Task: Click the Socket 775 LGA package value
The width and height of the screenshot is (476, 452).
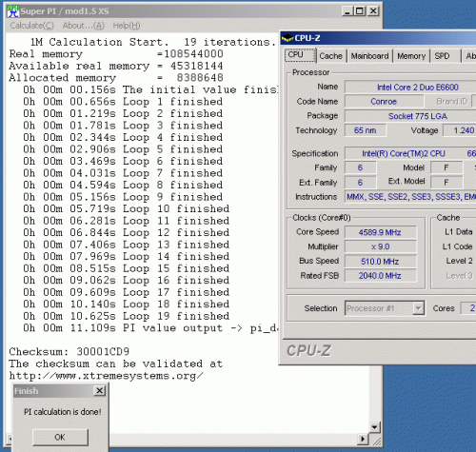Action: pos(410,116)
